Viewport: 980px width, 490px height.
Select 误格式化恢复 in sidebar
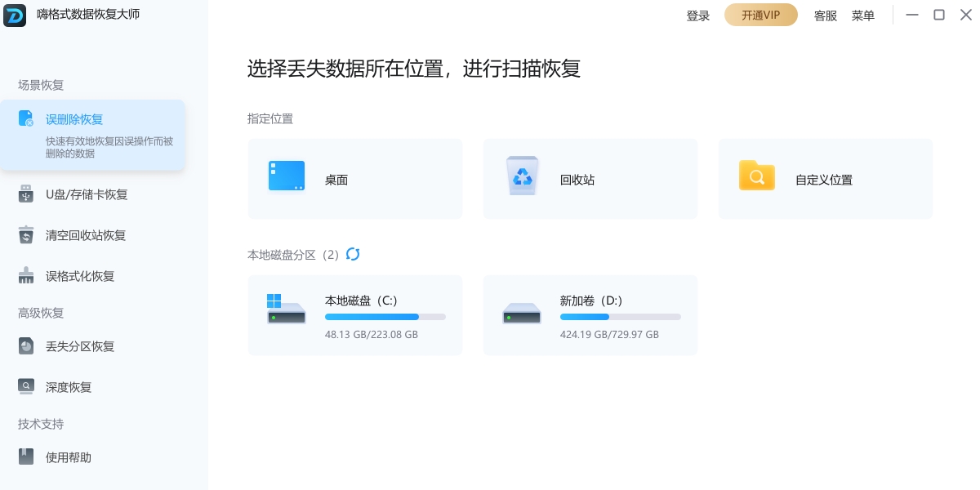click(x=79, y=276)
